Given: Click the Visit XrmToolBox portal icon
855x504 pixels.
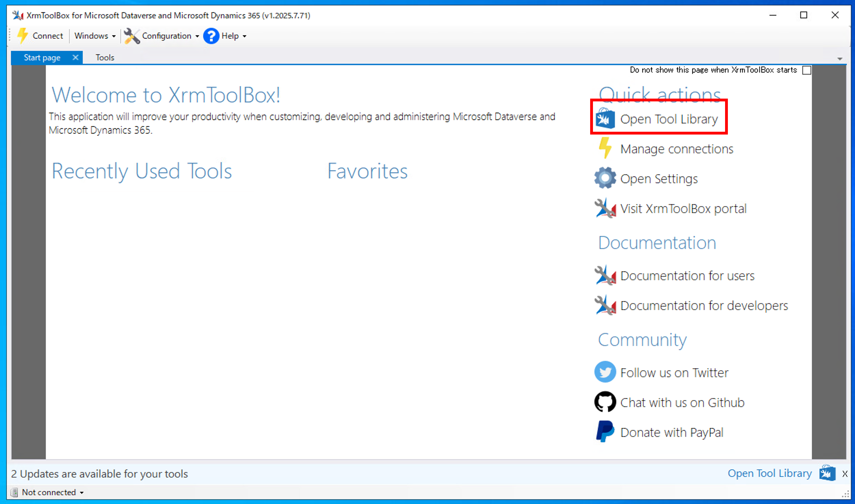Looking at the screenshot, I should [x=605, y=208].
